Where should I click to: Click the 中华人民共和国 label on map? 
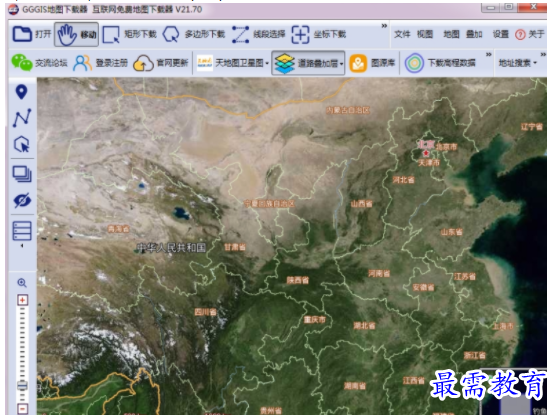coord(171,248)
